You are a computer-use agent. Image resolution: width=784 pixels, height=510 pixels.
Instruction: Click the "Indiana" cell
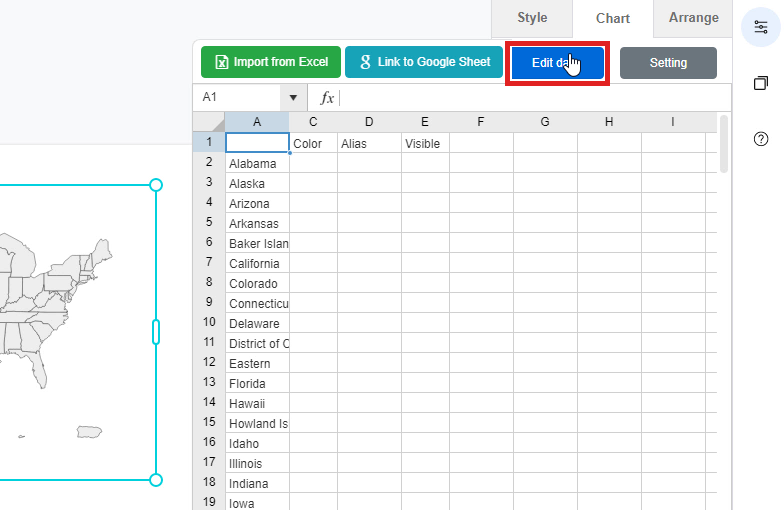257,484
